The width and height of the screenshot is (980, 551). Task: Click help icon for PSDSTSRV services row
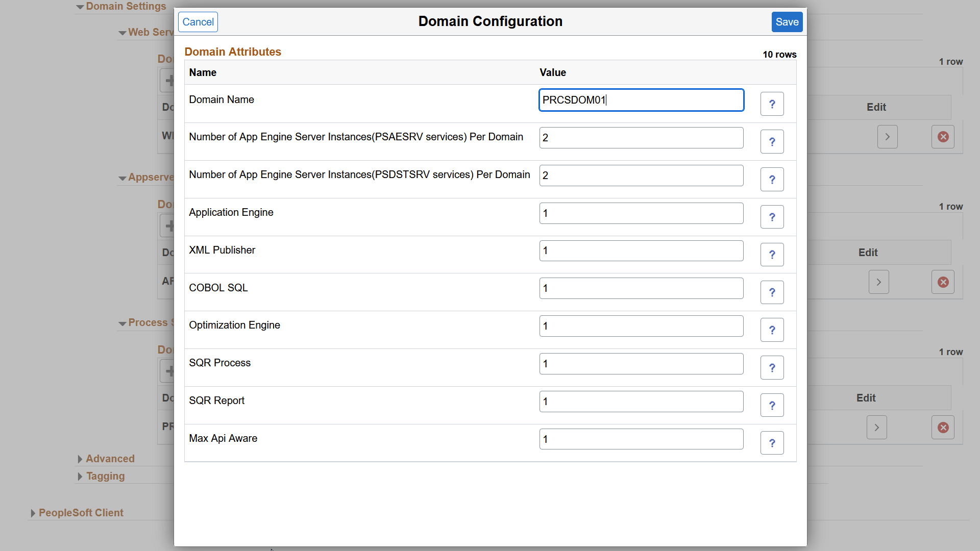[772, 180]
